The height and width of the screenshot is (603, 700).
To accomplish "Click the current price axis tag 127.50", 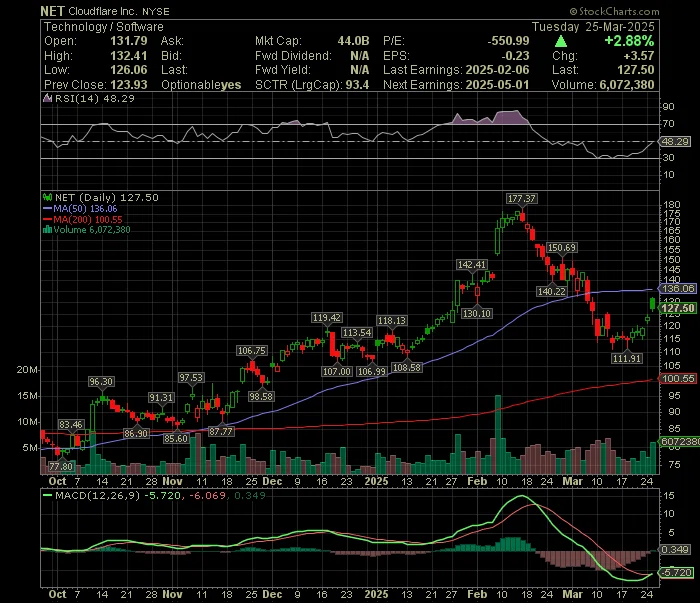I will click(x=678, y=308).
